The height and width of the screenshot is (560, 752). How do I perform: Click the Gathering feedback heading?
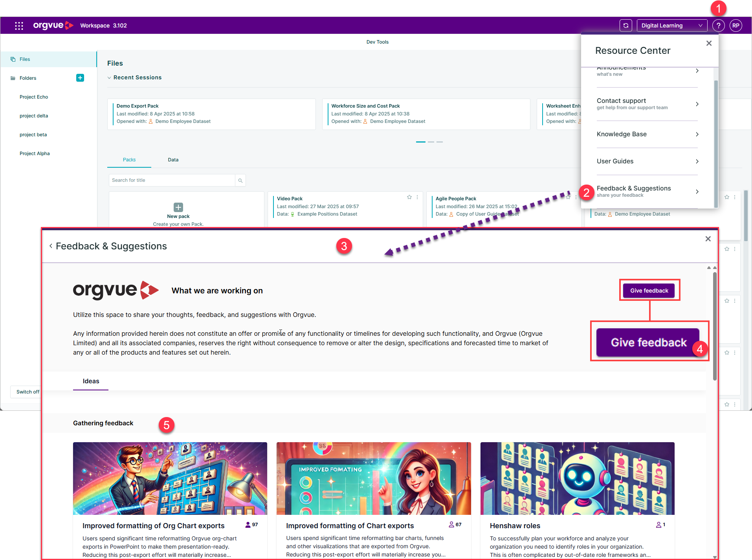point(103,423)
